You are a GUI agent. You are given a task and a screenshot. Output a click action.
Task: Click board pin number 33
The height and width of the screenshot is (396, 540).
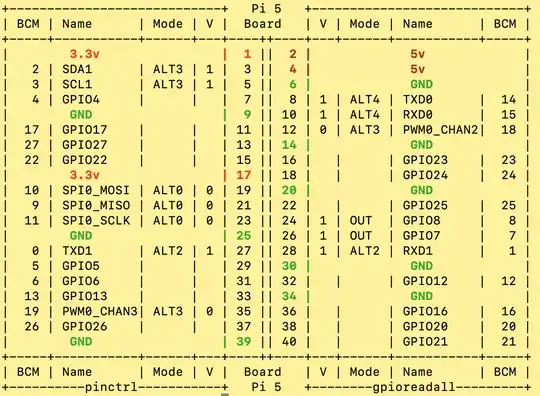coord(244,296)
